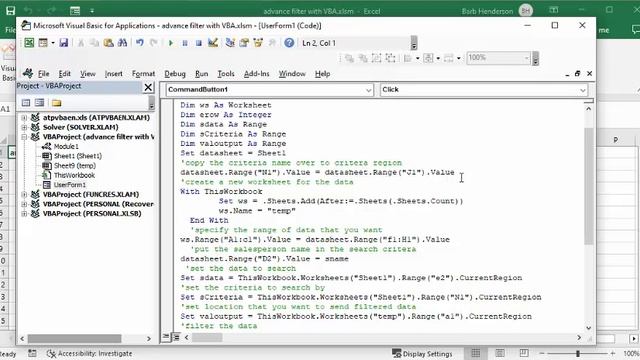The height and width of the screenshot is (360, 640).
Task: Click the Cut scissors icon in the toolbar
Action: pos(81,43)
